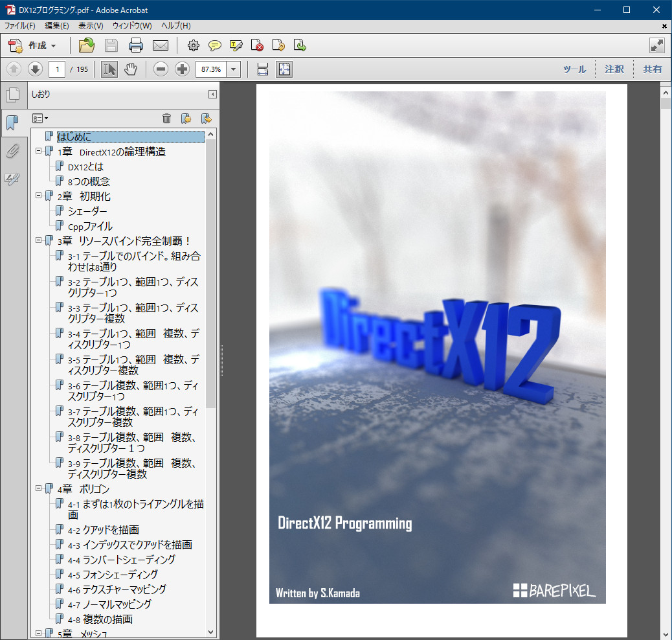This screenshot has height=640, width=672.
Task: Click the 作成 button
Action: (32, 45)
